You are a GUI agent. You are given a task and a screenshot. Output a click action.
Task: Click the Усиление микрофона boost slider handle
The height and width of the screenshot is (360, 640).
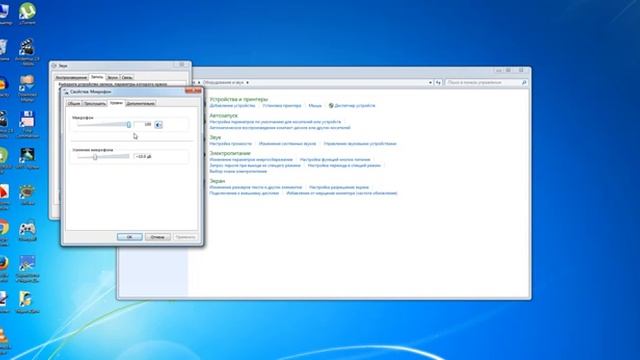[95, 157]
